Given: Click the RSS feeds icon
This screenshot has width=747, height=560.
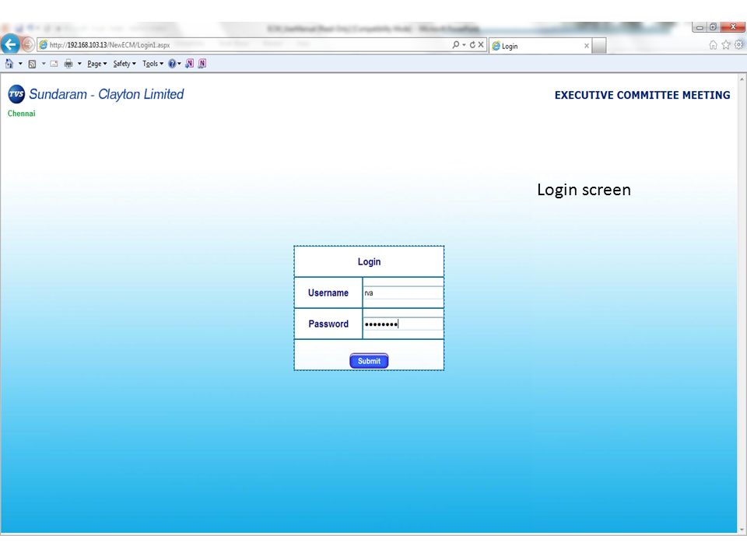Looking at the screenshot, I should 32,64.
